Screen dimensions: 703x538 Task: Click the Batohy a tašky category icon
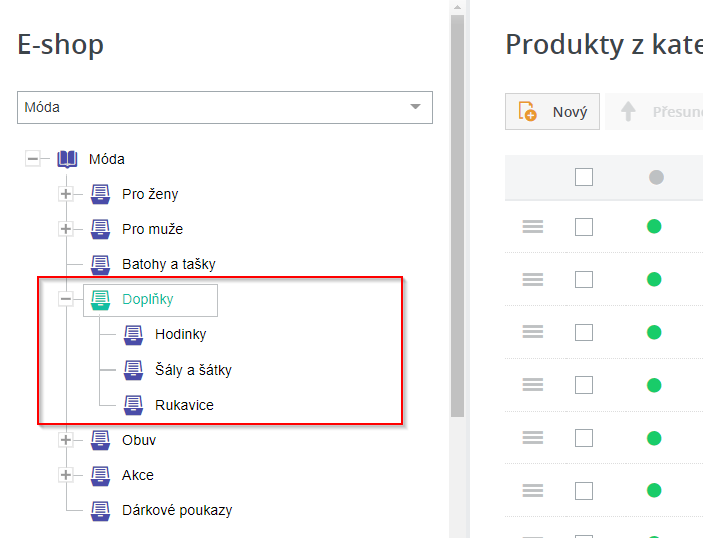(x=100, y=265)
